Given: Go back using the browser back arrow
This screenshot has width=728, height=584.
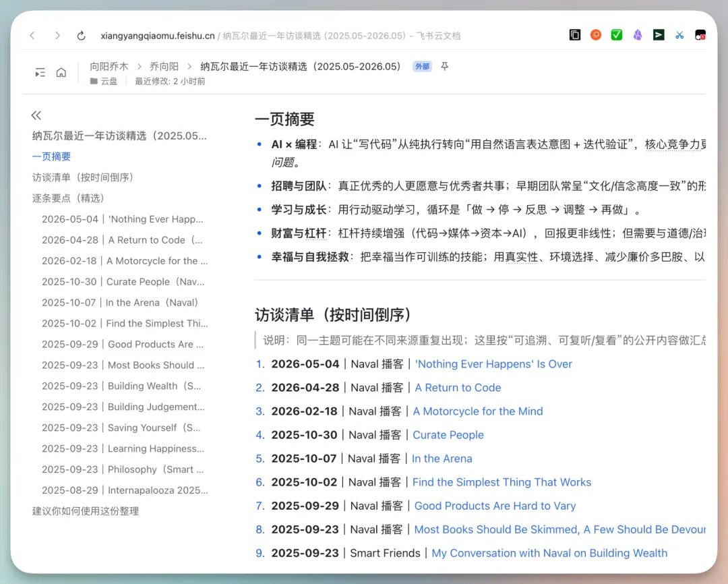Looking at the screenshot, I should [x=32, y=36].
